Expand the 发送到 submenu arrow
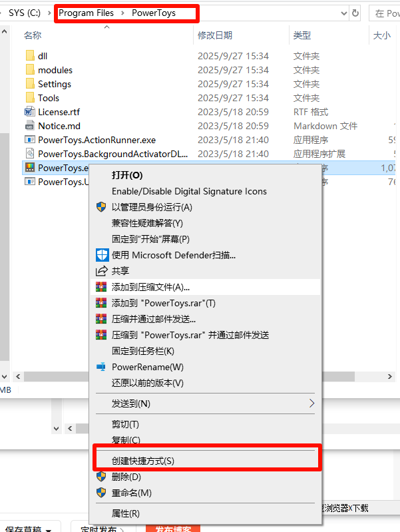The width and height of the screenshot is (400, 532). pos(311,403)
